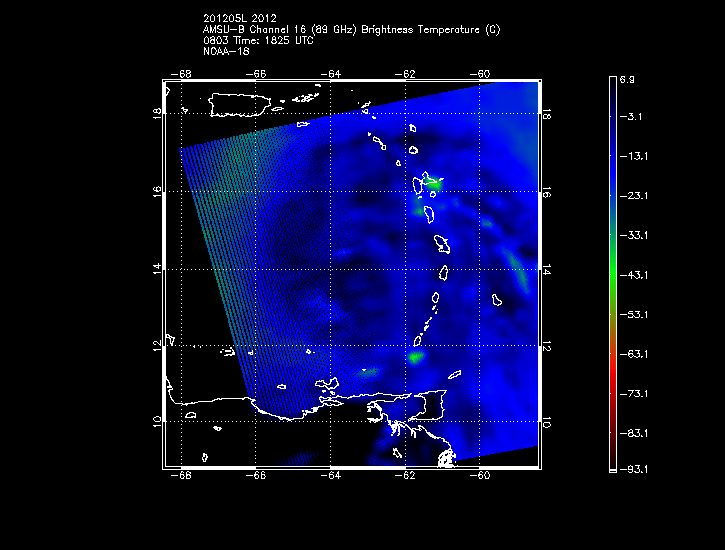Click the -23.1 colorbar label
Viewport: 725px width, 550px height.
[x=637, y=196]
